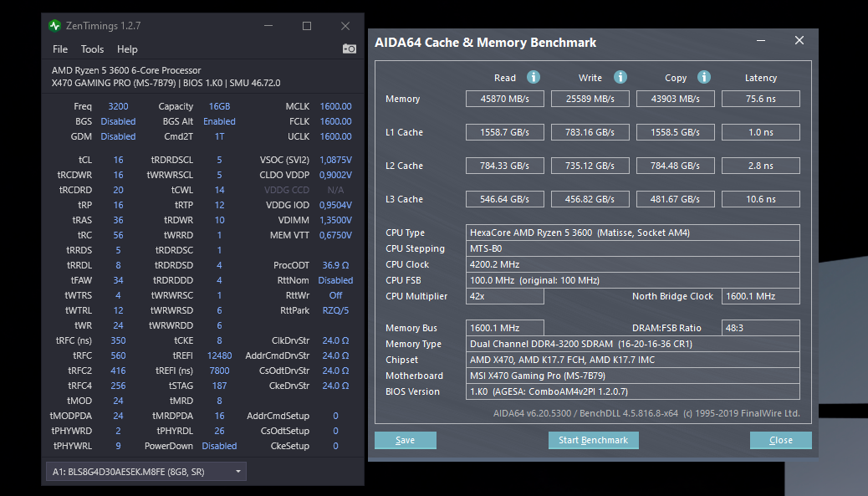Click CPU Type field HexaCore AMD Ryzen 5 3600
This screenshot has width=868, height=496.
pos(633,233)
